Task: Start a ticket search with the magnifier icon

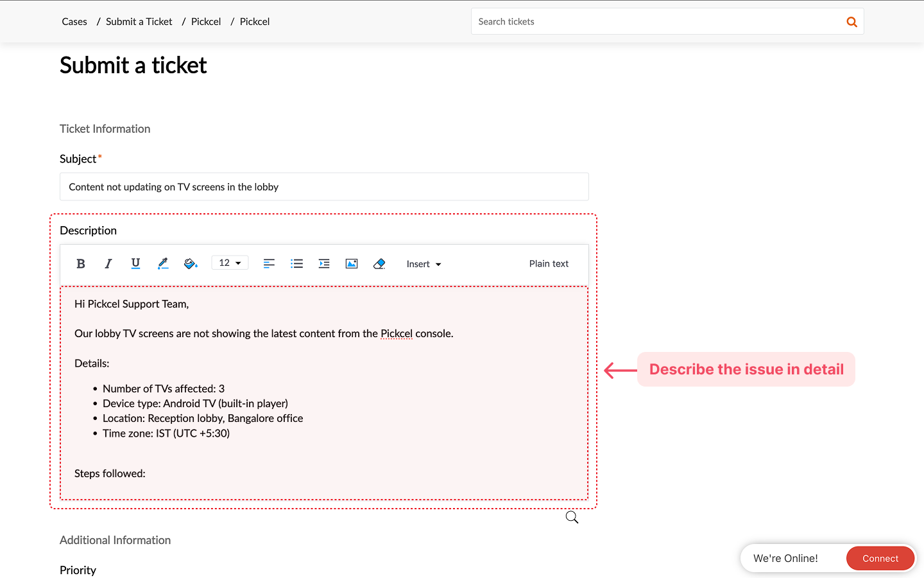Action: 851,21
